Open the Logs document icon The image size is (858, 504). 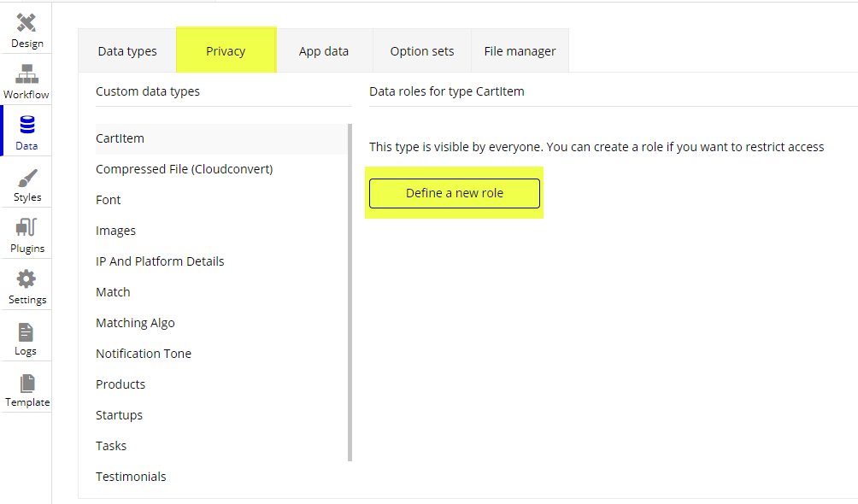pos(26,332)
